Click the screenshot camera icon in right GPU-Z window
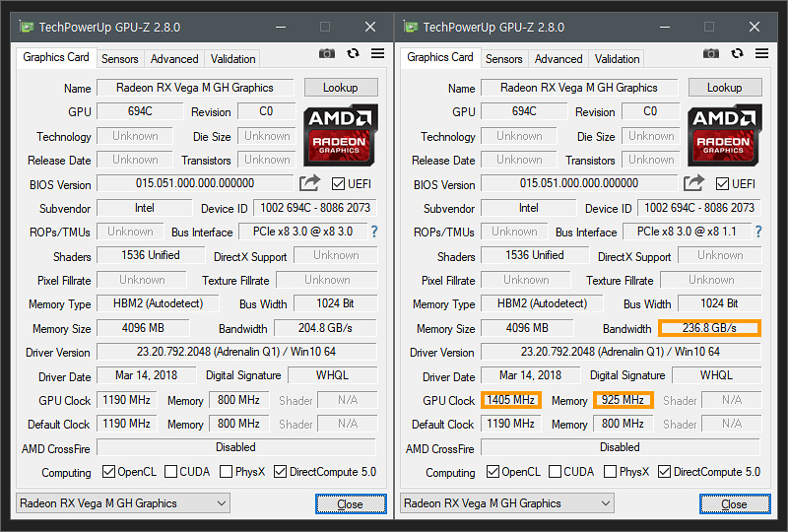 click(710, 53)
